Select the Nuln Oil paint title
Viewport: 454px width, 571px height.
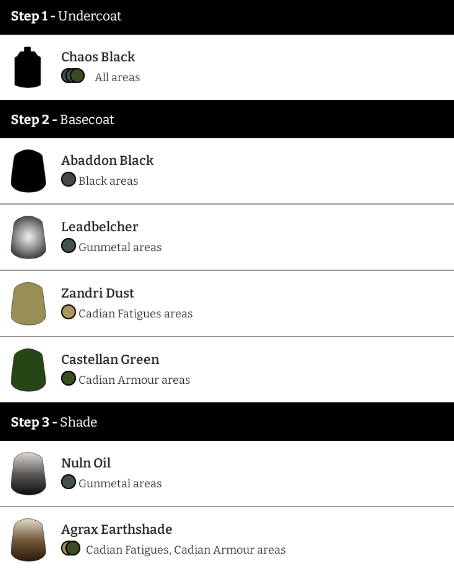coord(86,463)
